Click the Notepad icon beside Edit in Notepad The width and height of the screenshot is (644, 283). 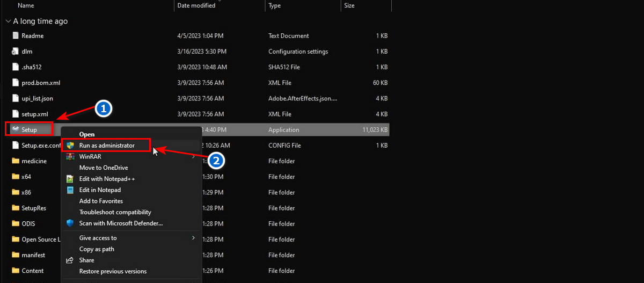[x=70, y=190]
